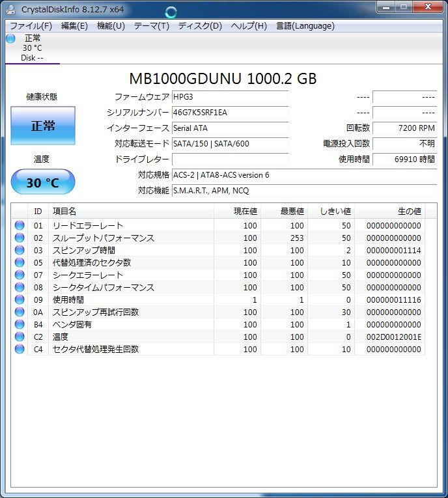Click the disk status orb in the disk tab strip

click(10, 38)
